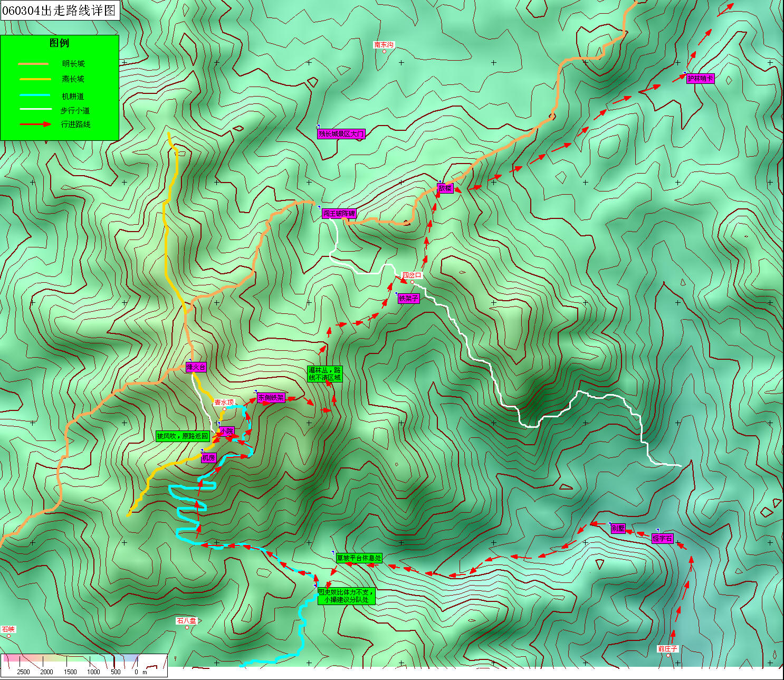Click the 灌林丛，路线不清区域 green annotation

tap(324, 374)
